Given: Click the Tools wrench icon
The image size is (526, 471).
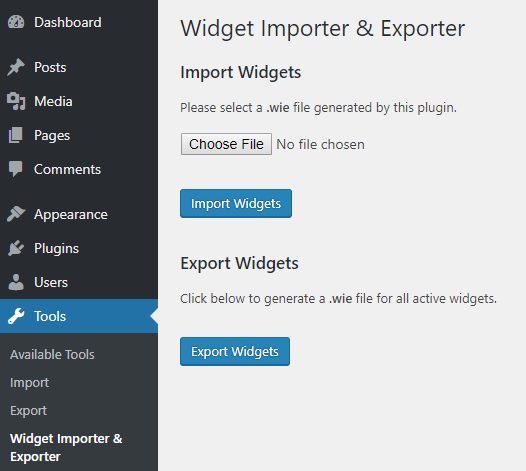Looking at the screenshot, I should coord(16,316).
